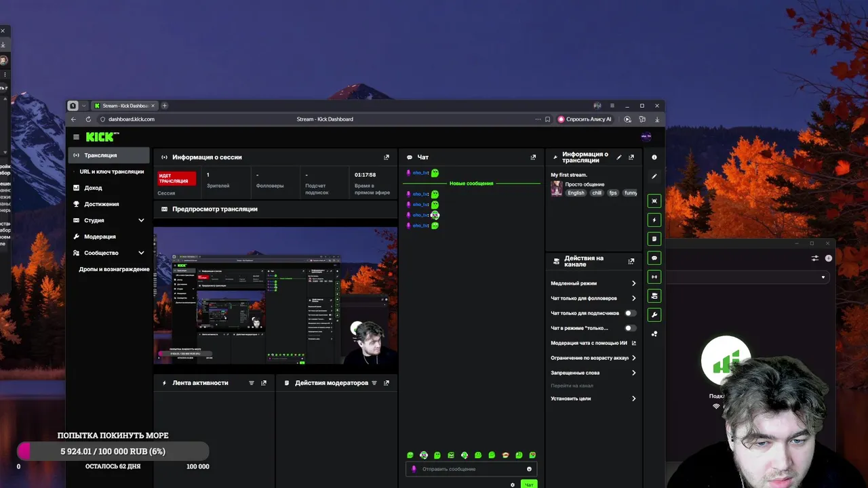Image resolution: width=868 pixels, height=488 pixels.
Task: Open the user avatar menu in Kick header
Action: click(646, 136)
